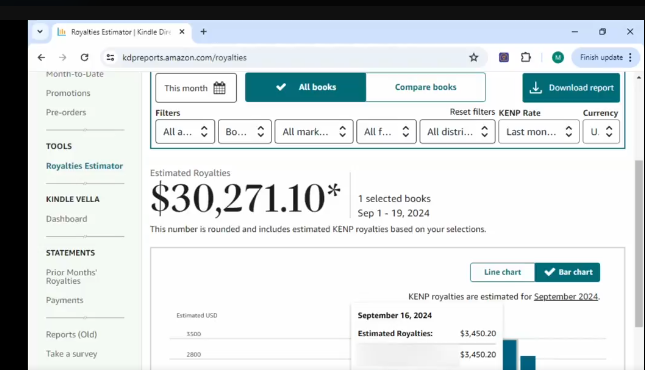Open the purple browser extension icon
Screen dimensions: 645x370
504,58
